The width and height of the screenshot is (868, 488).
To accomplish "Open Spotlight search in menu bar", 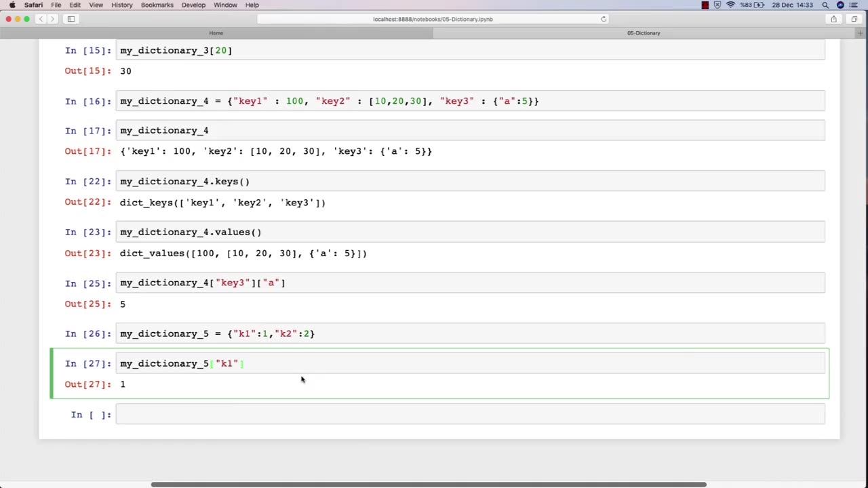I will 825,5.
